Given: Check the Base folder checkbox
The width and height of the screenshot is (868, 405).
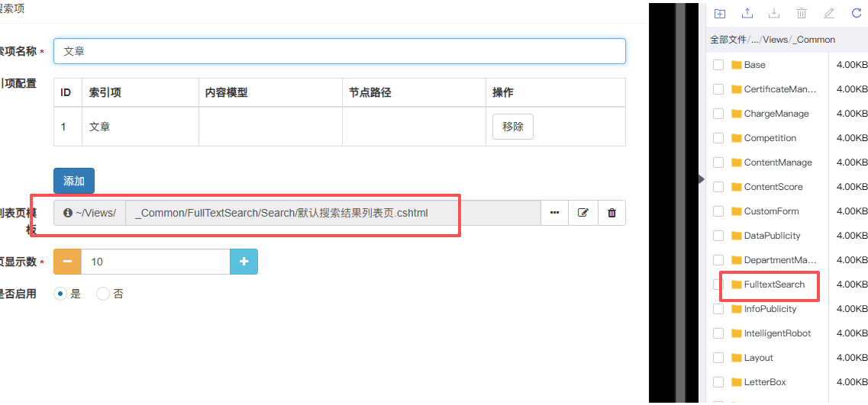Looking at the screenshot, I should 718,65.
